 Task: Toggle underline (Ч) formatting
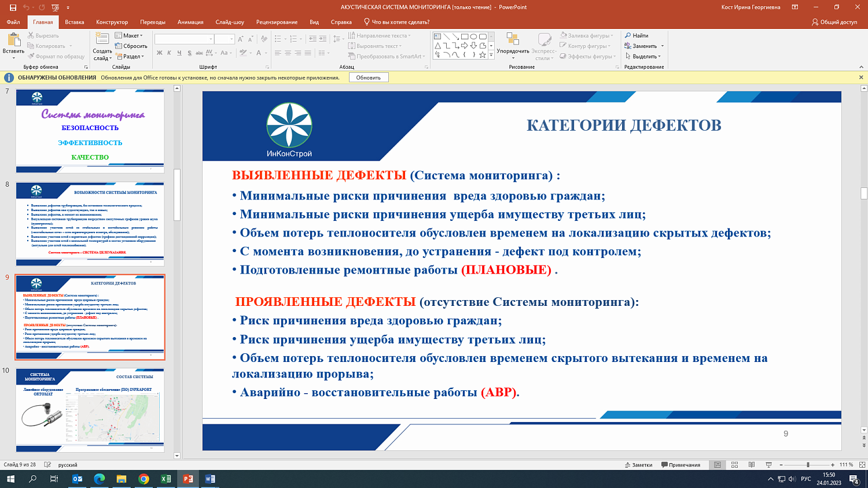tap(179, 53)
